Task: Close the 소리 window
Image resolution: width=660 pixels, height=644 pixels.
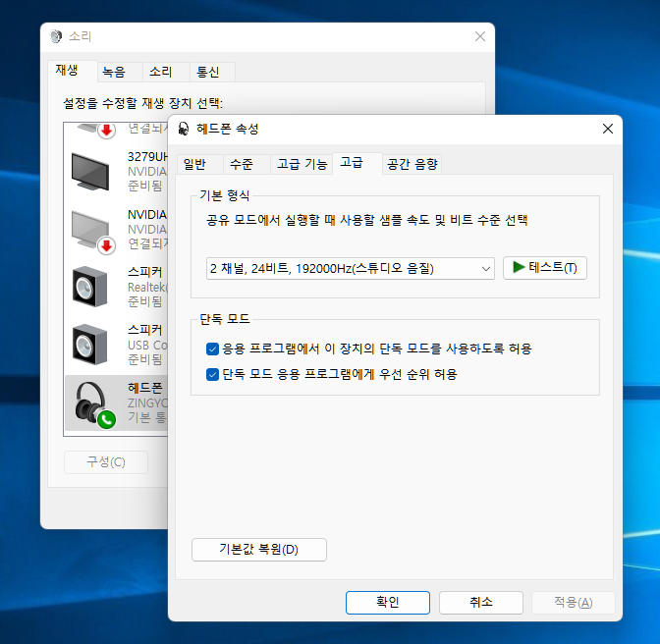Action: [x=480, y=36]
